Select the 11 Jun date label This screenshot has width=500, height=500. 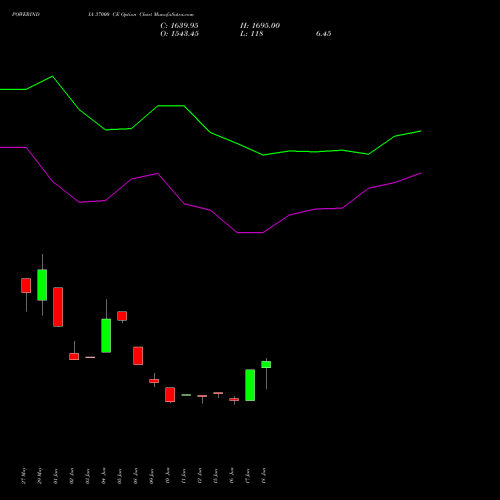184,476
